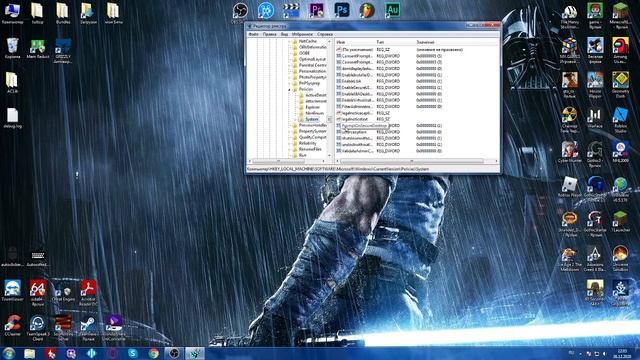Open the Вид menu in Registry Editor
This screenshot has height=360, width=640.
point(284,34)
